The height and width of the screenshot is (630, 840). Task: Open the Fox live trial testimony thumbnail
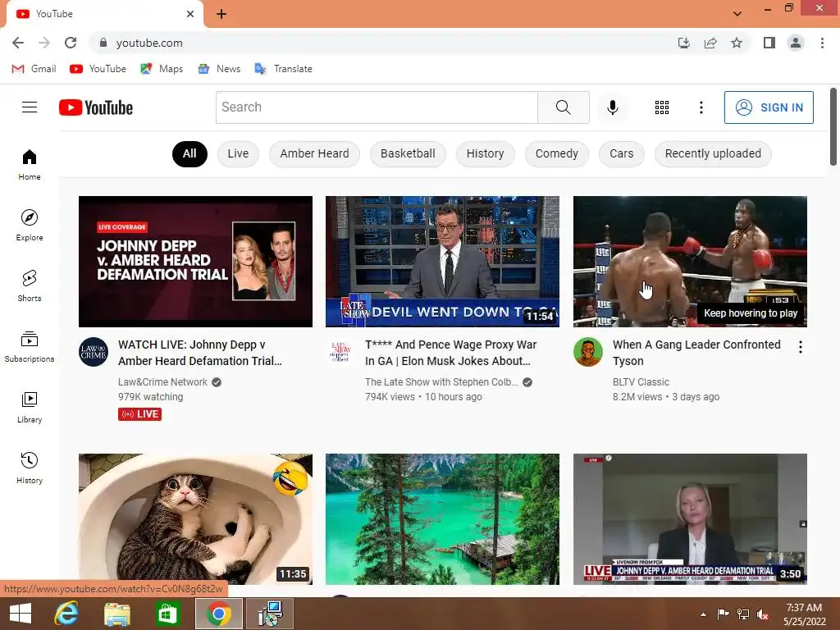690,519
